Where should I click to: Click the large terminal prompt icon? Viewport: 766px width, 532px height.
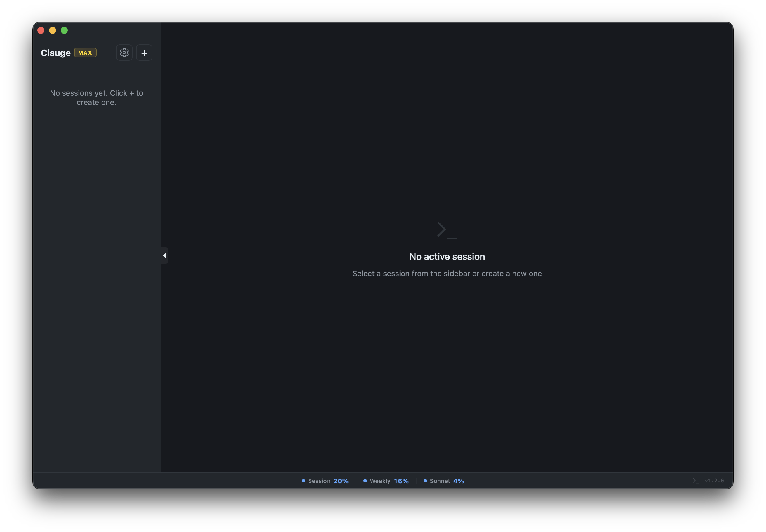click(x=447, y=230)
